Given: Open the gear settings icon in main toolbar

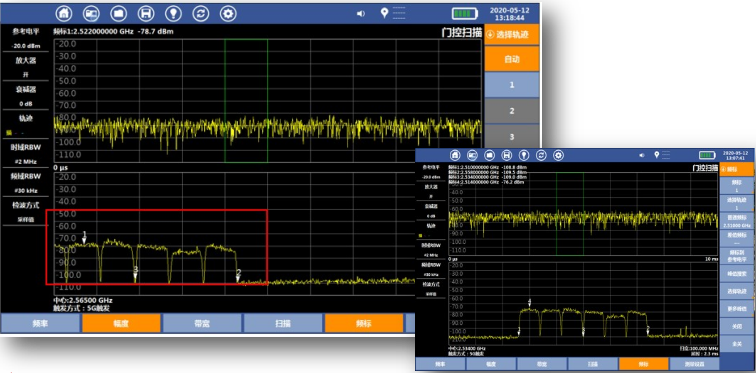Looking at the screenshot, I should point(228,13).
